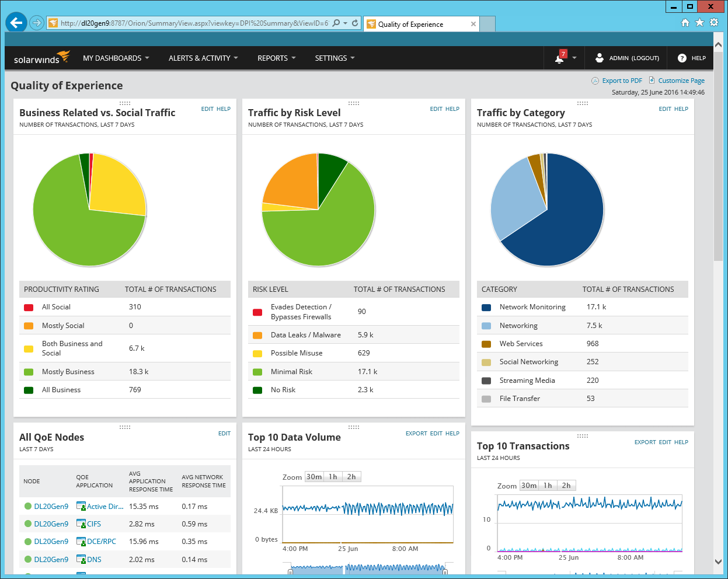Viewport: 728px width, 579px height.
Task: Open the Reports menu
Action: [x=277, y=58]
